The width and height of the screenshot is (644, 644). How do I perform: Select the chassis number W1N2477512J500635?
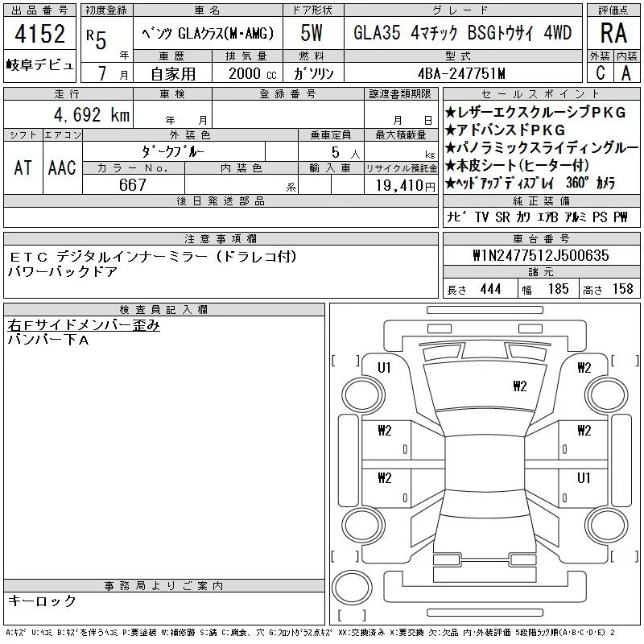(541, 255)
